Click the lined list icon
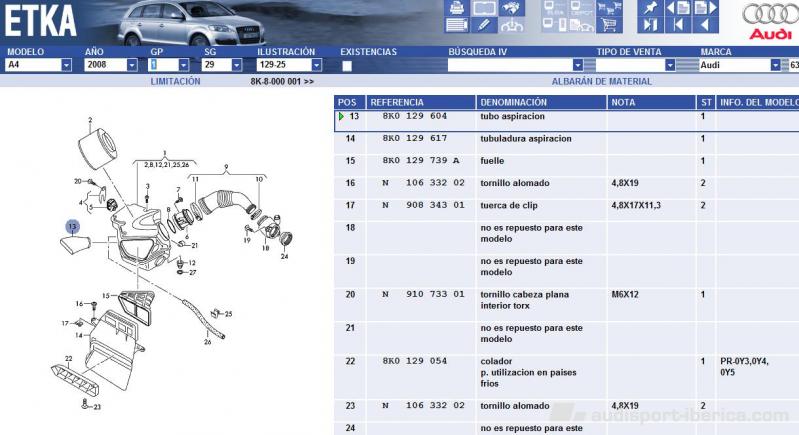 pyautogui.click(x=457, y=25)
